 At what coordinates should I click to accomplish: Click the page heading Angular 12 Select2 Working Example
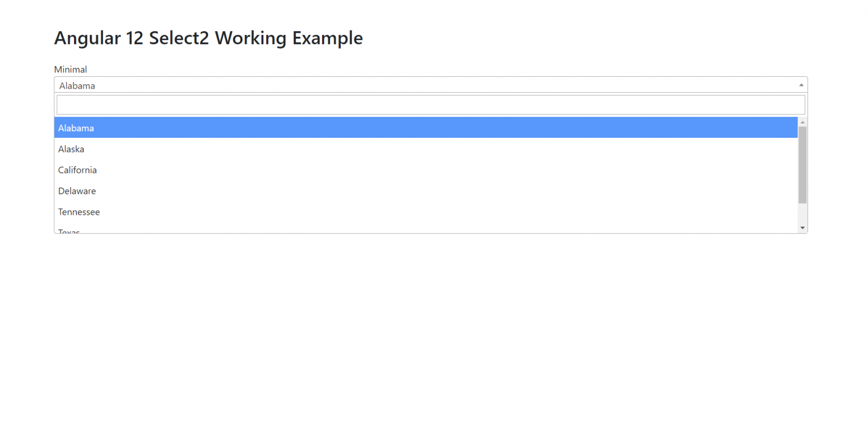(208, 38)
